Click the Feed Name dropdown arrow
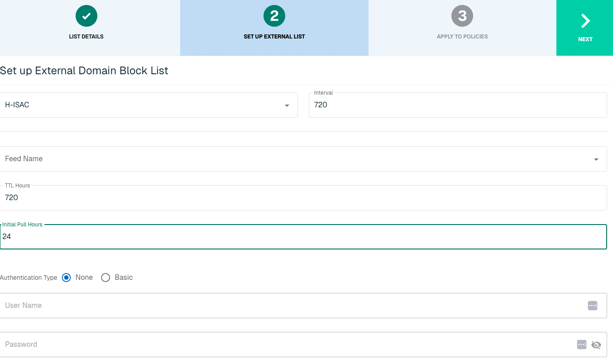This screenshot has width=613, height=364. 596,159
